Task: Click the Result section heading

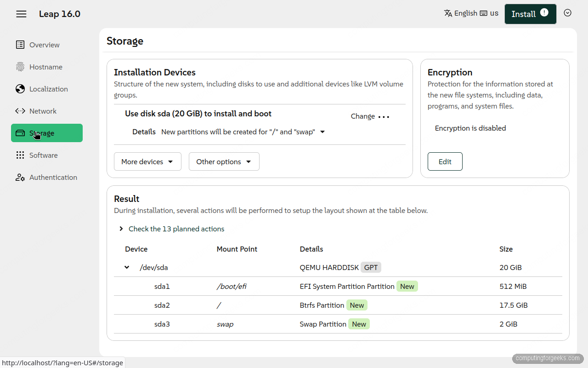Action: point(127,199)
